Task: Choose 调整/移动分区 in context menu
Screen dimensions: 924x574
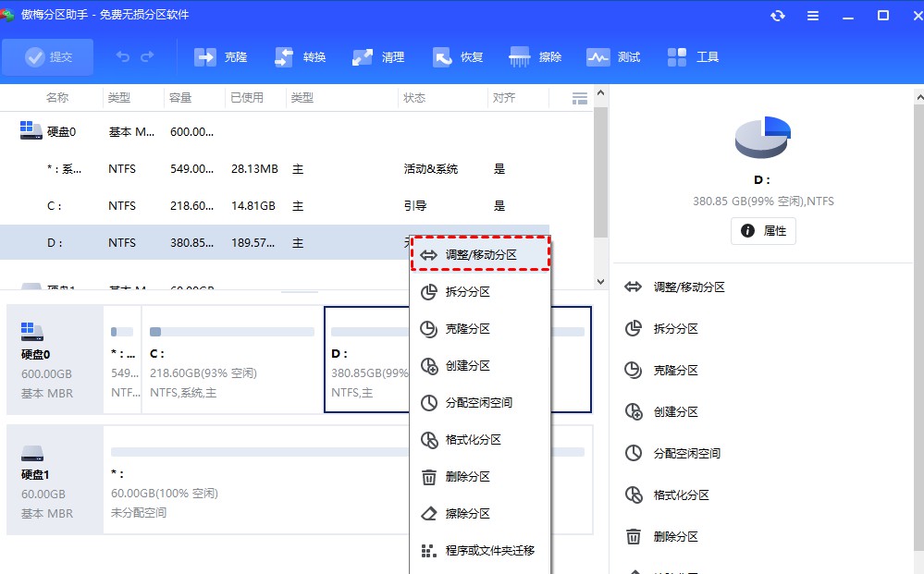Action: coord(480,254)
